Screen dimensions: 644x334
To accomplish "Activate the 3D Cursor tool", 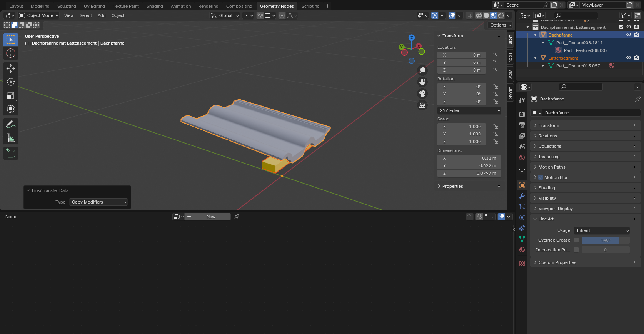I will coord(11,53).
